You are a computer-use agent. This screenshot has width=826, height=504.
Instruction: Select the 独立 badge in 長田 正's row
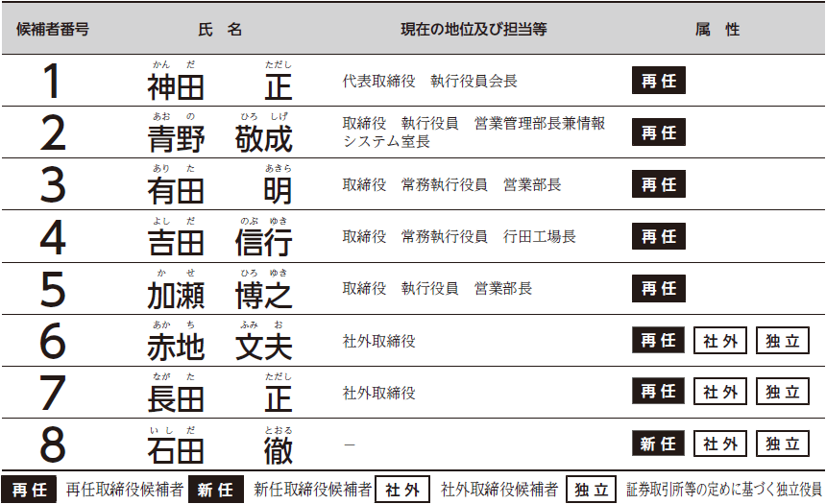782,392
